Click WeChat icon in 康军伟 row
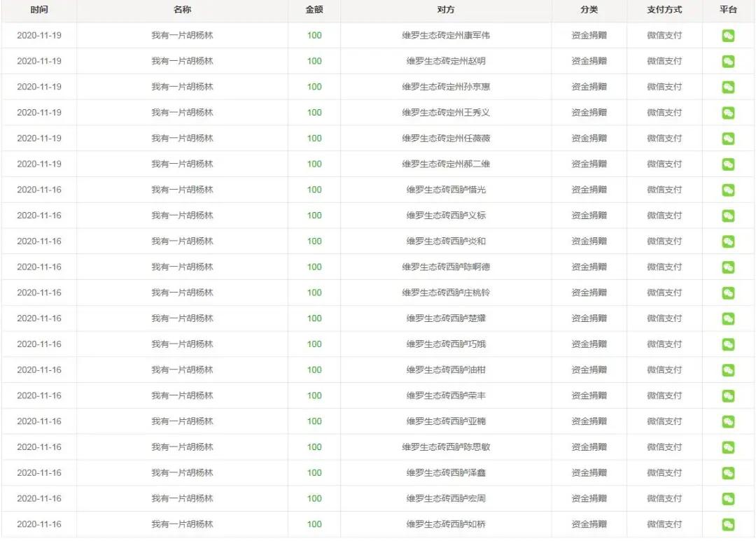Image resolution: width=756 pixels, height=541 pixels. pos(728,36)
